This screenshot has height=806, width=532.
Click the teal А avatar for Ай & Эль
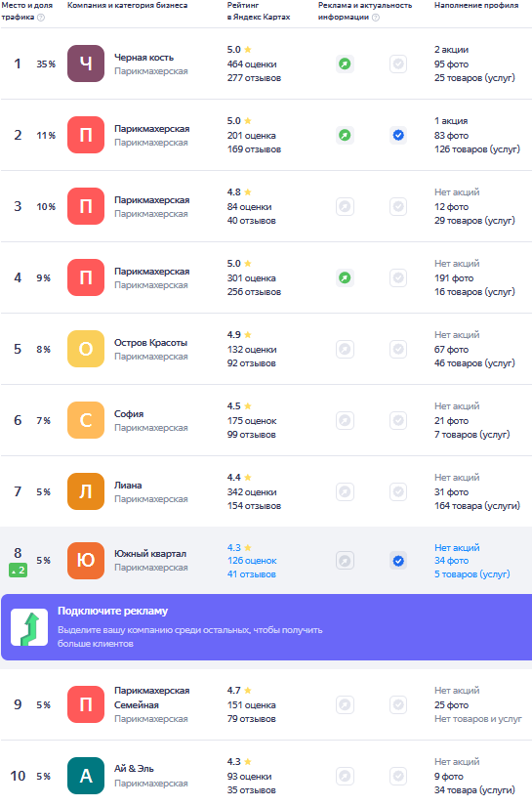click(86, 776)
